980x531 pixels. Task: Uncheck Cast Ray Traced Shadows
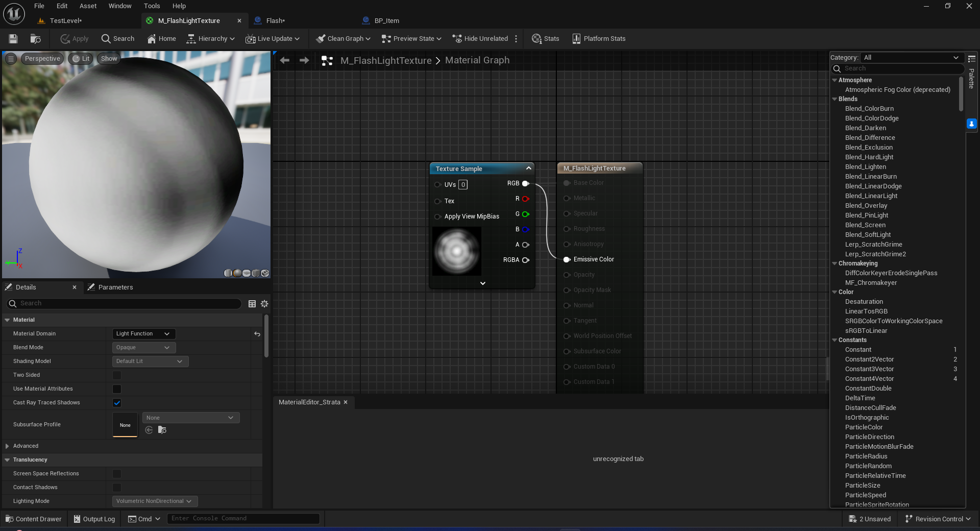coord(117,403)
